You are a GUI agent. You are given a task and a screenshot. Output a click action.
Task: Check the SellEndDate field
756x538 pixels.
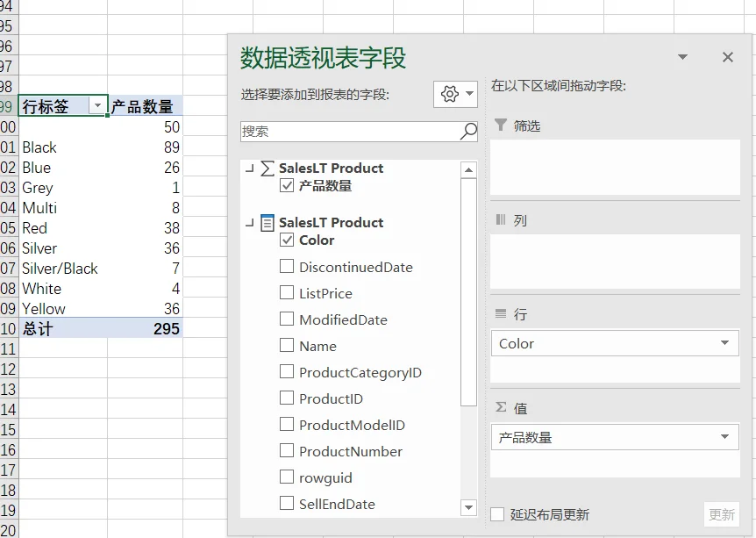point(287,503)
